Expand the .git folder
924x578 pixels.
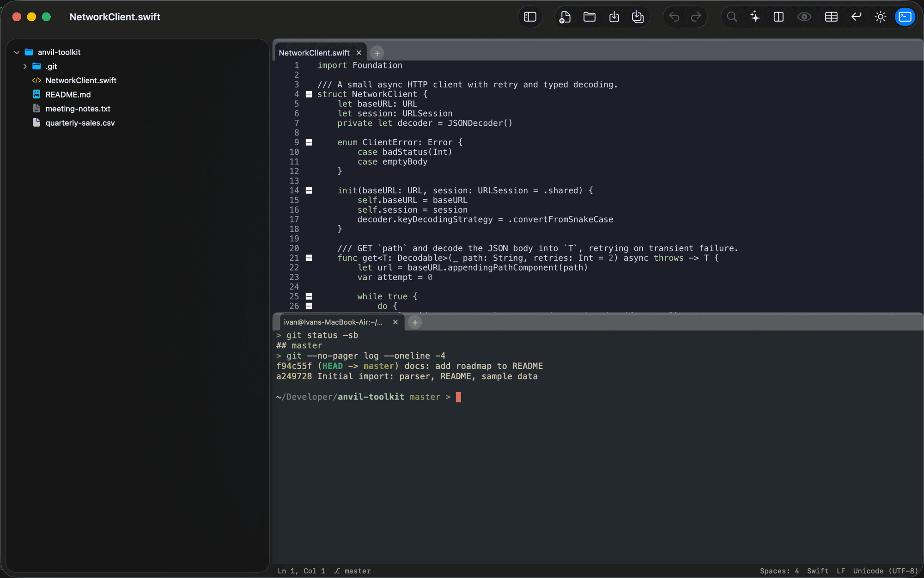(x=25, y=67)
